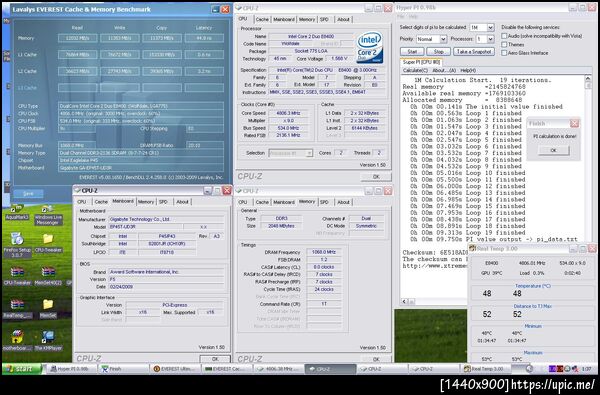
Task: Click the Memory Latency result in EVEREST
Action: tap(204, 38)
